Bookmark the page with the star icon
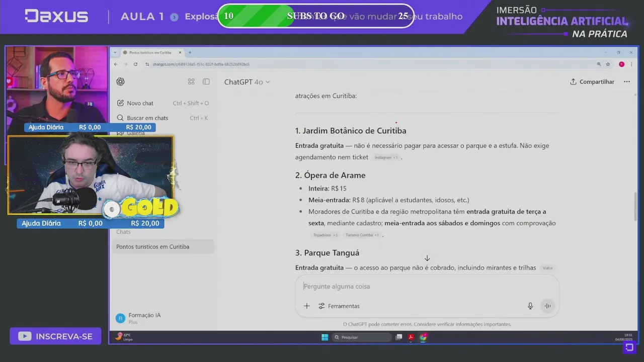 pos(608,64)
